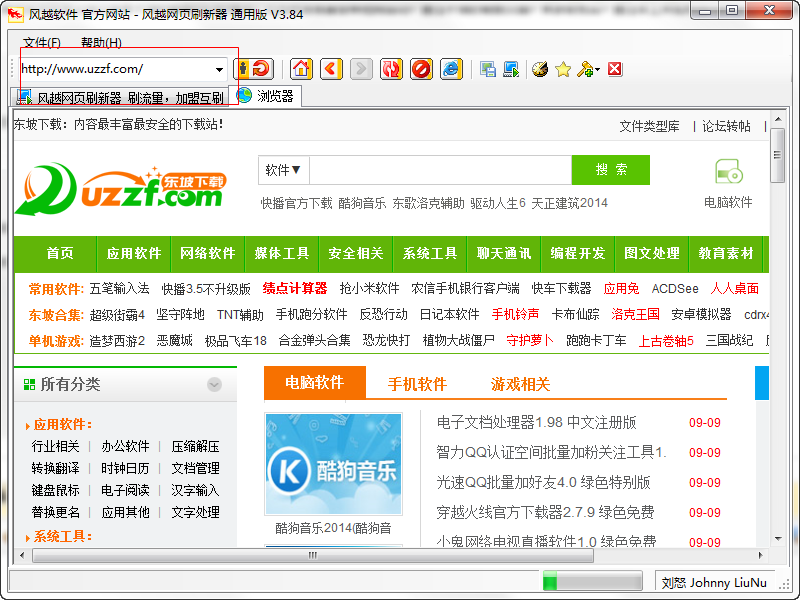
Task: Click the 酷狗音乐 thumbnail image
Action: tap(334, 464)
